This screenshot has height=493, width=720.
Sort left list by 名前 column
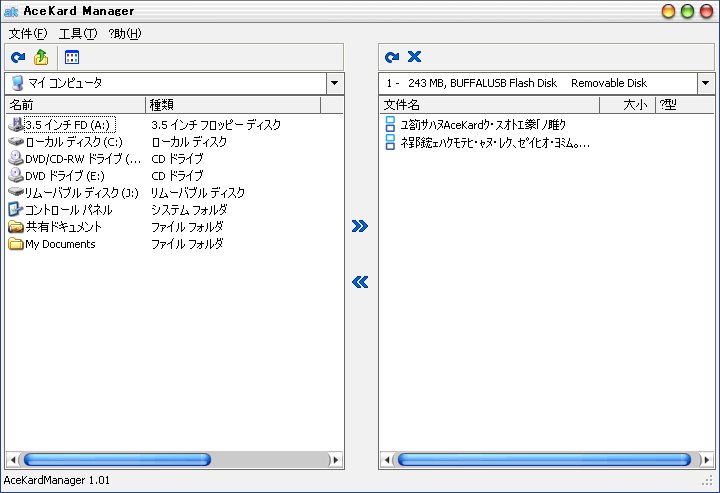pyautogui.click(x=75, y=105)
